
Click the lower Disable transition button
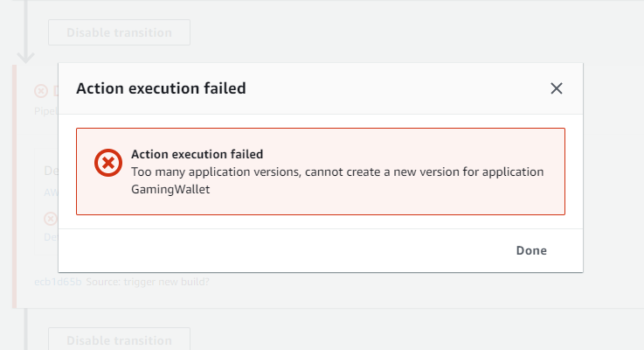(x=119, y=339)
